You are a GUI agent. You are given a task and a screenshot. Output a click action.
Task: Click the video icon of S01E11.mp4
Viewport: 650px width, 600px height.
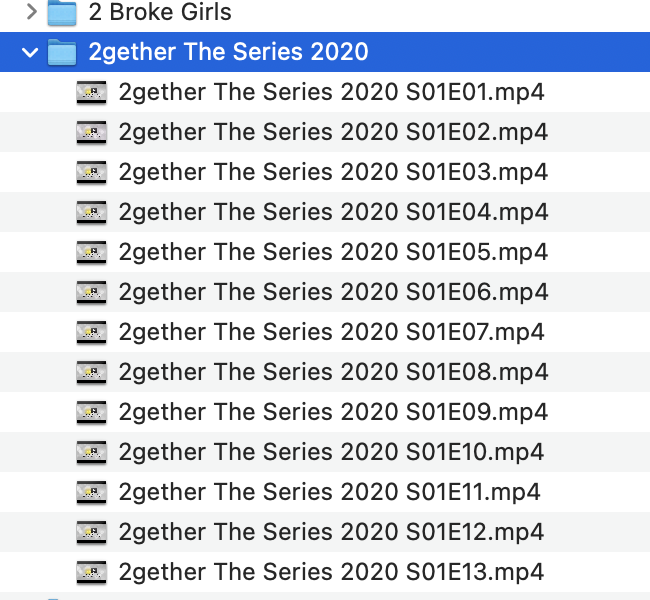pos(92,492)
